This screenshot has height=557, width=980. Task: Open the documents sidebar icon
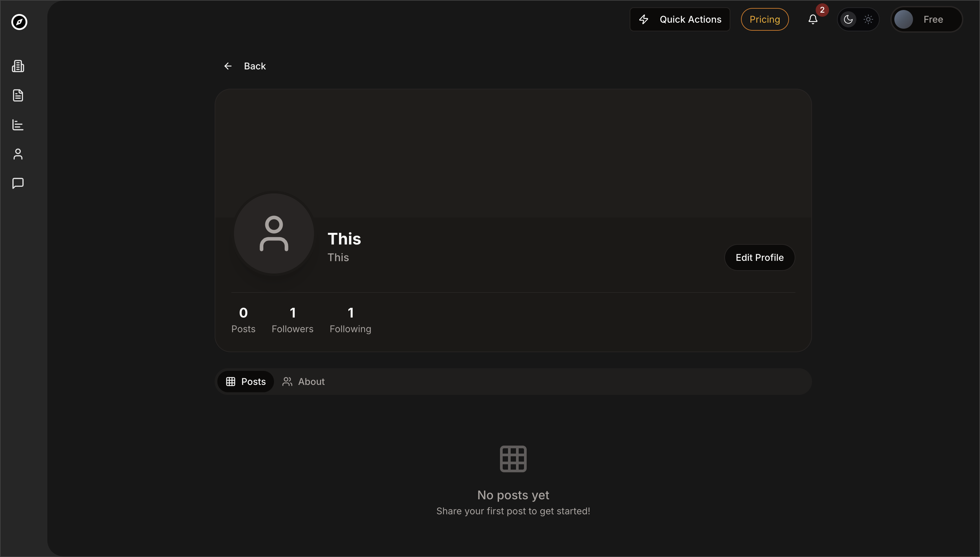click(18, 95)
